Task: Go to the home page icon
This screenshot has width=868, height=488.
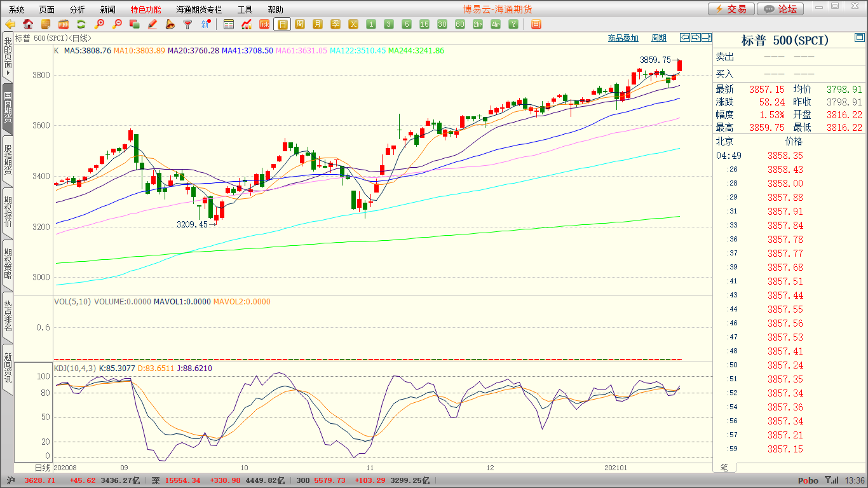Action: click(28, 25)
